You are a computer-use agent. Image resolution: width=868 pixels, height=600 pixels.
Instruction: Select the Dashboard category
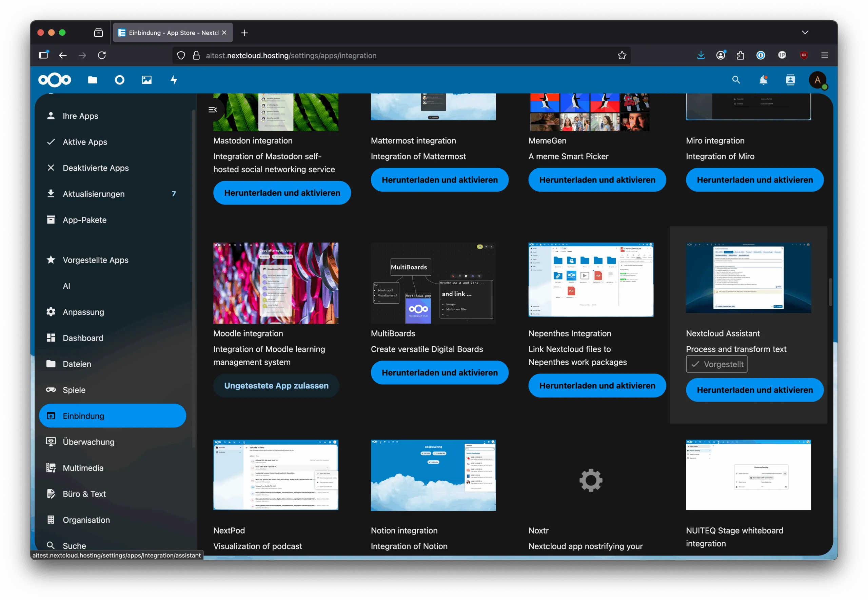(x=112, y=337)
